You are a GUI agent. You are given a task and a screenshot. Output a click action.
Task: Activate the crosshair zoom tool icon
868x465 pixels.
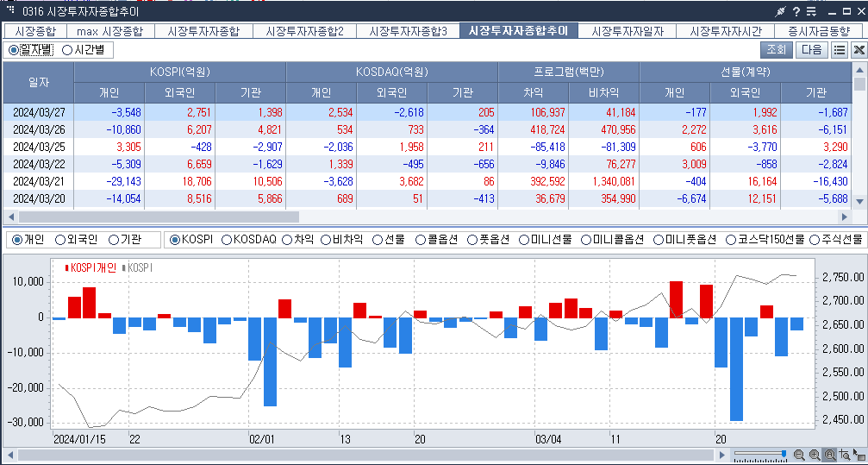click(844, 455)
